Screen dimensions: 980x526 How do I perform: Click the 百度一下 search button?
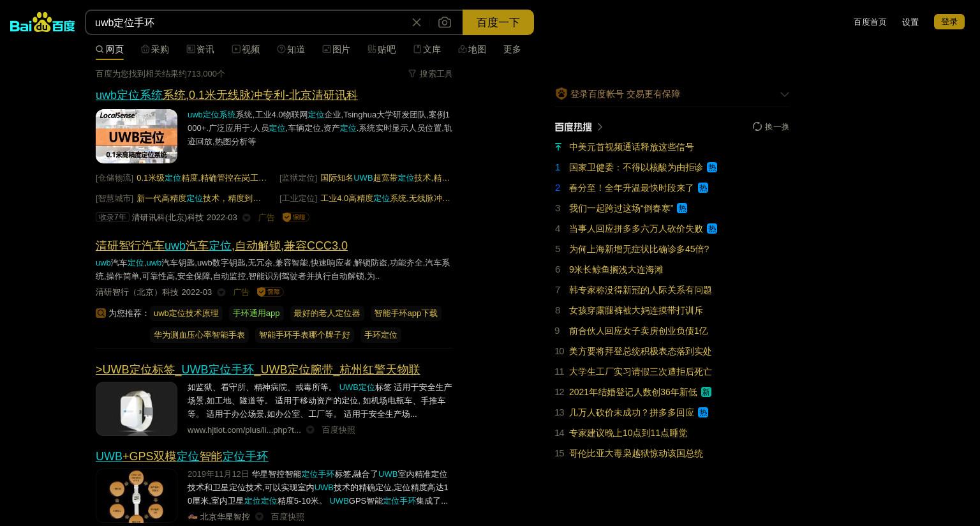pyautogui.click(x=498, y=22)
